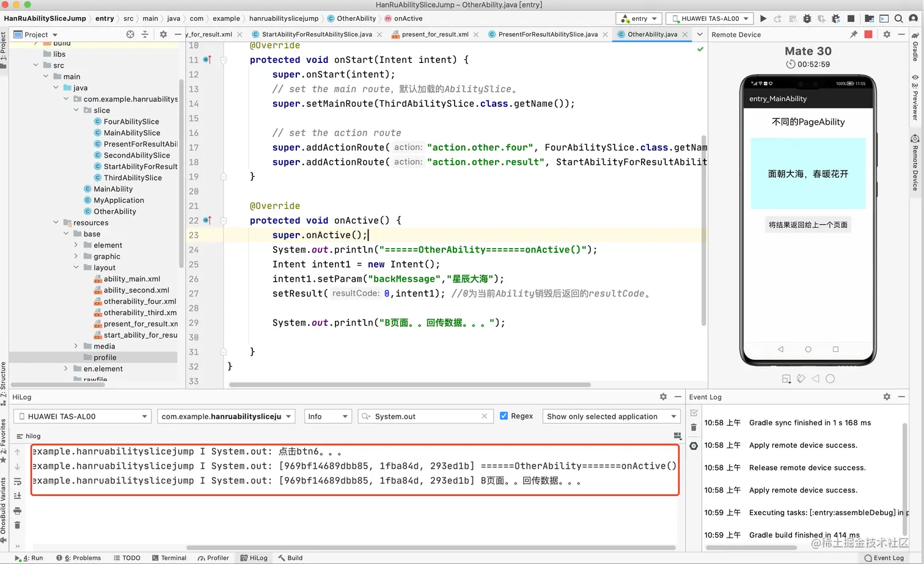The image size is (924, 564).
Task: Click the System.out search filter field
Action: [x=425, y=416]
